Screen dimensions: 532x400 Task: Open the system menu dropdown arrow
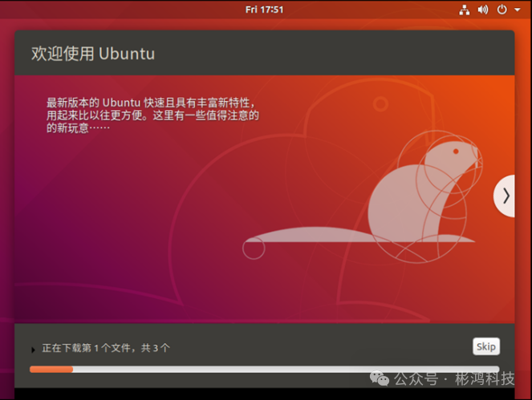[x=518, y=10]
